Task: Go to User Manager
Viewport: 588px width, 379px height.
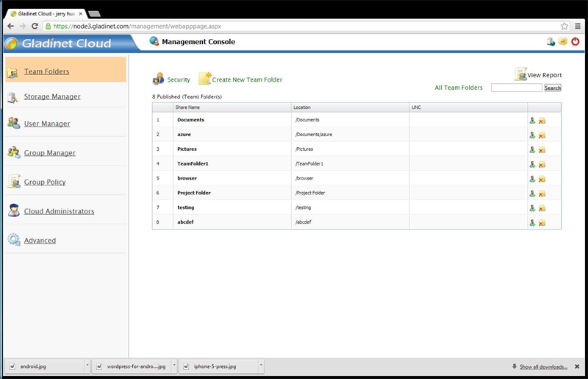Action: click(x=47, y=124)
